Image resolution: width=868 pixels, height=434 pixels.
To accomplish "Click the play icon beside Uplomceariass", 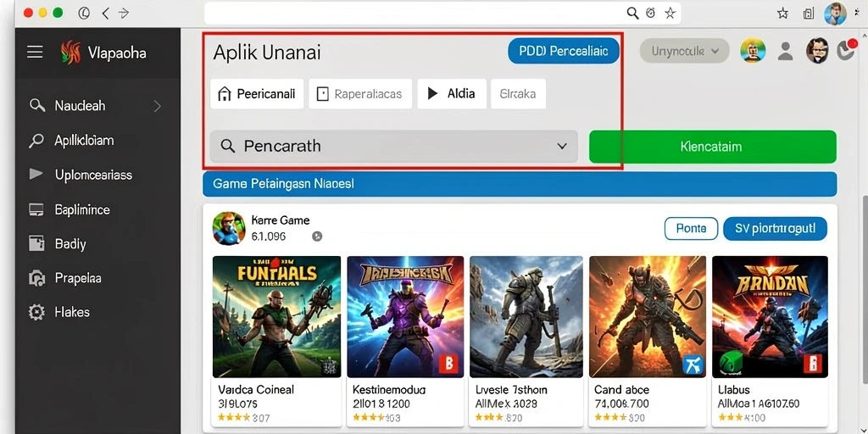I will click(x=36, y=175).
